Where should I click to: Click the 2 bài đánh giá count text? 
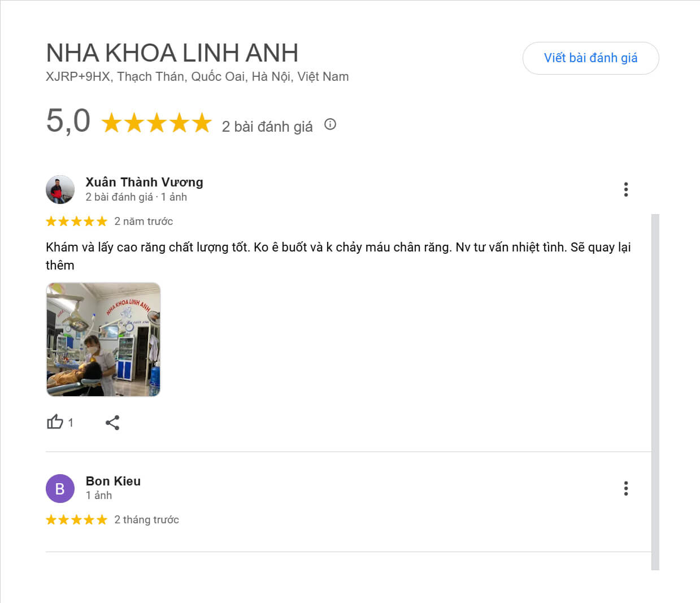pyautogui.click(x=267, y=127)
